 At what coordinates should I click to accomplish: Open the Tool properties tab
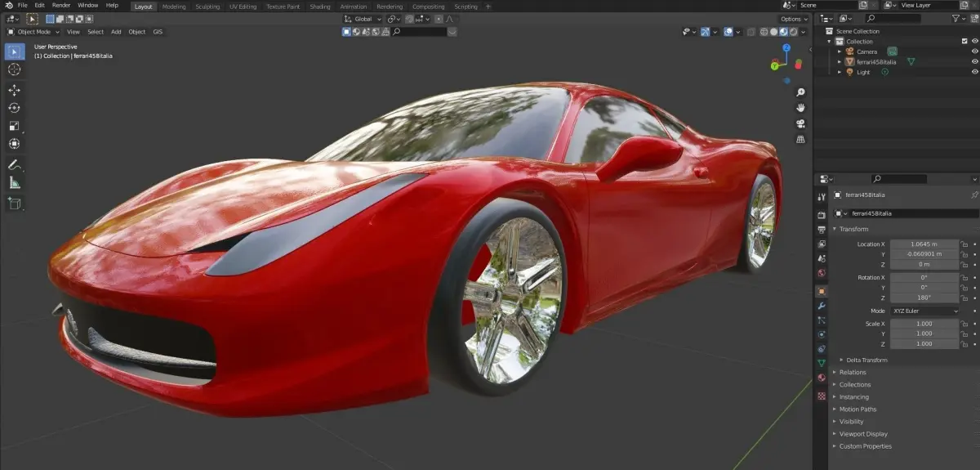click(822, 197)
